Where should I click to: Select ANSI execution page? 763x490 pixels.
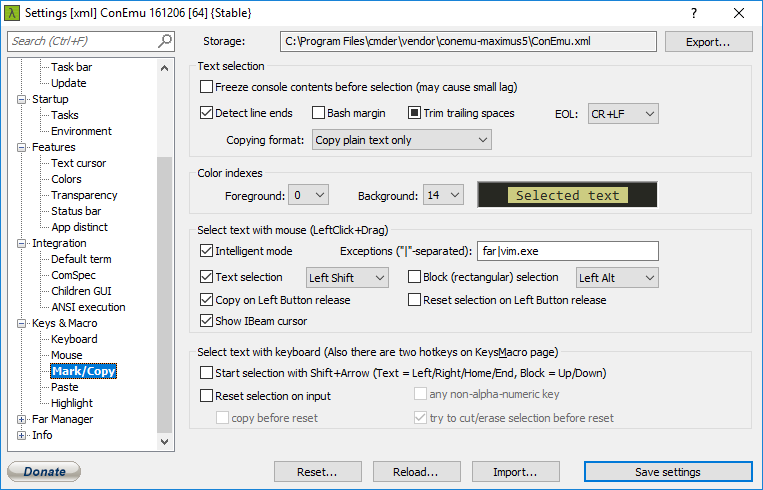click(88, 308)
